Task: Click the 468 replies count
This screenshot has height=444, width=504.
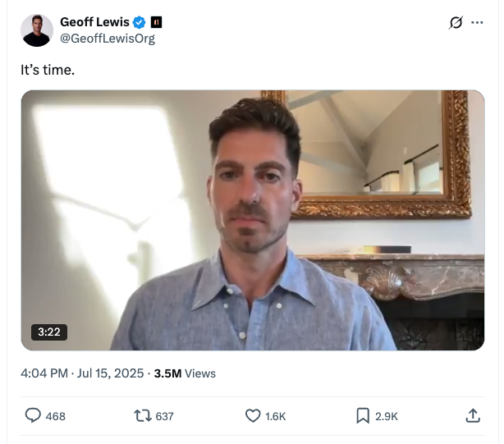Action: click(x=55, y=417)
